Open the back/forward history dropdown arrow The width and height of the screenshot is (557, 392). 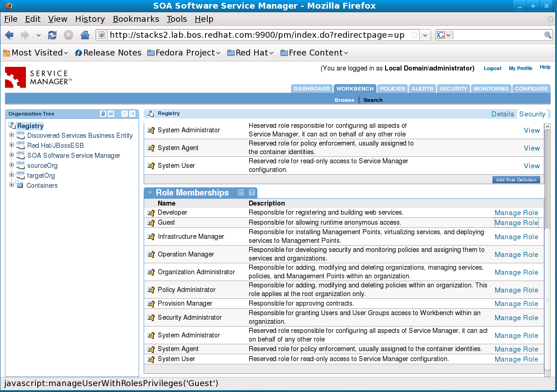tap(39, 35)
